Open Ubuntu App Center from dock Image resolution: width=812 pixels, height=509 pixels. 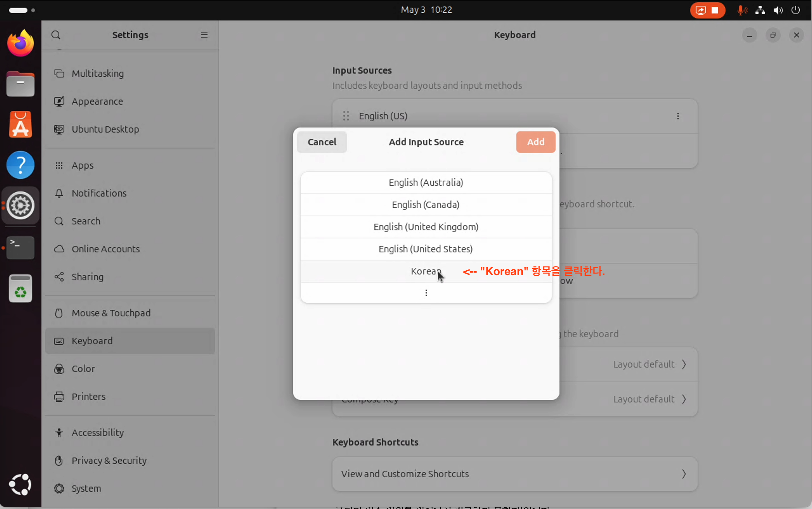(x=20, y=125)
